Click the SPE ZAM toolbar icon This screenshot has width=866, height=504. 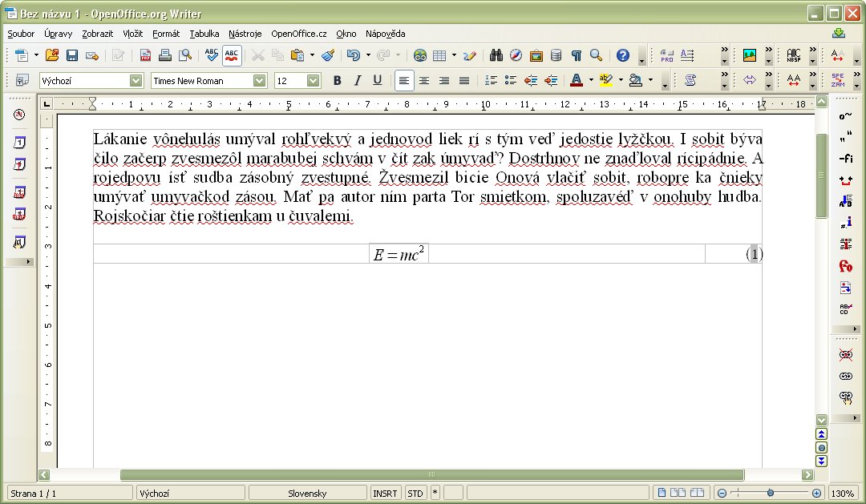(838, 81)
